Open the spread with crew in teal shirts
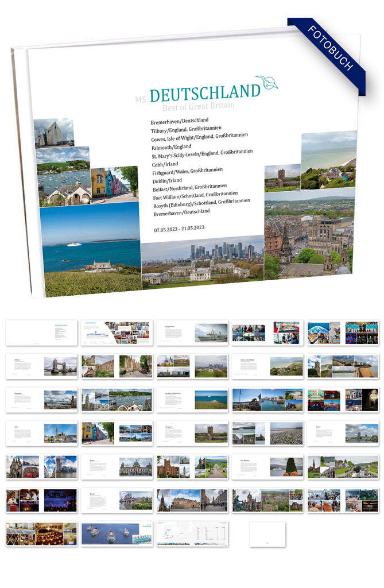The height and width of the screenshot is (588, 384). [343, 332]
